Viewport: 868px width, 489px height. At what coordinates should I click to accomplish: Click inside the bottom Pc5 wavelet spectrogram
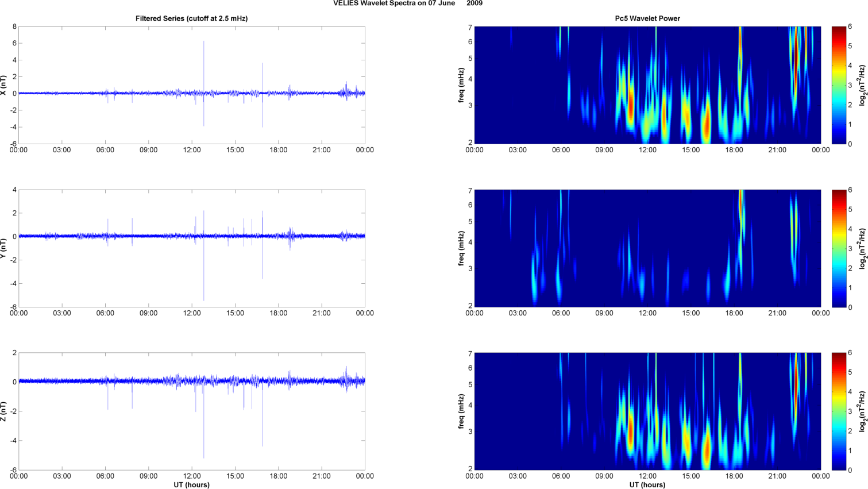pyautogui.click(x=647, y=411)
